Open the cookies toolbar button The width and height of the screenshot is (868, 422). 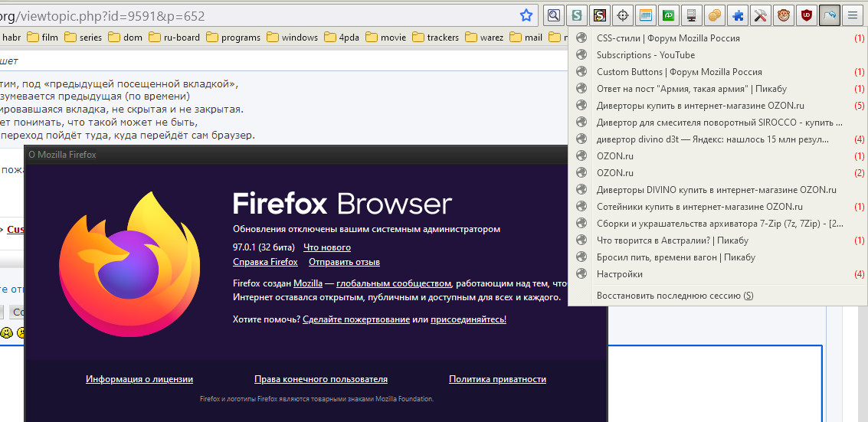pyautogui.click(x=714, y=15)
